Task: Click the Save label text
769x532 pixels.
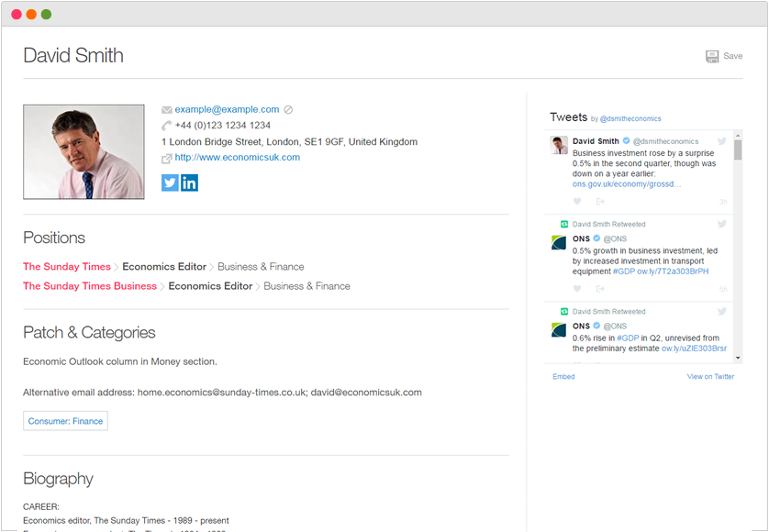Action: [732, 56]
